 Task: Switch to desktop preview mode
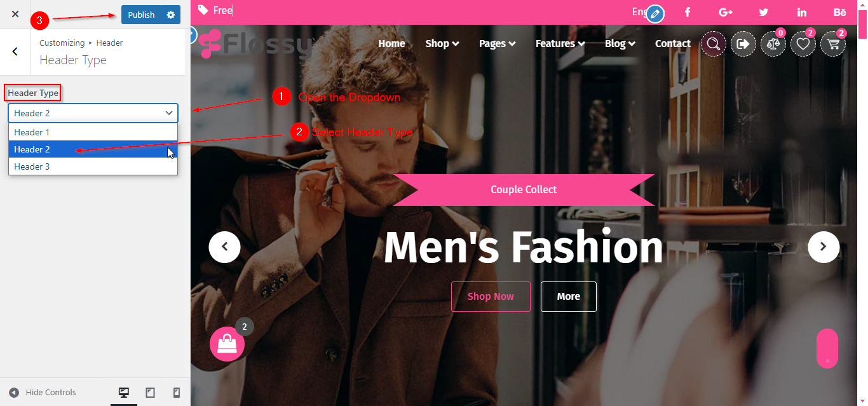click(x=124, y=393)
